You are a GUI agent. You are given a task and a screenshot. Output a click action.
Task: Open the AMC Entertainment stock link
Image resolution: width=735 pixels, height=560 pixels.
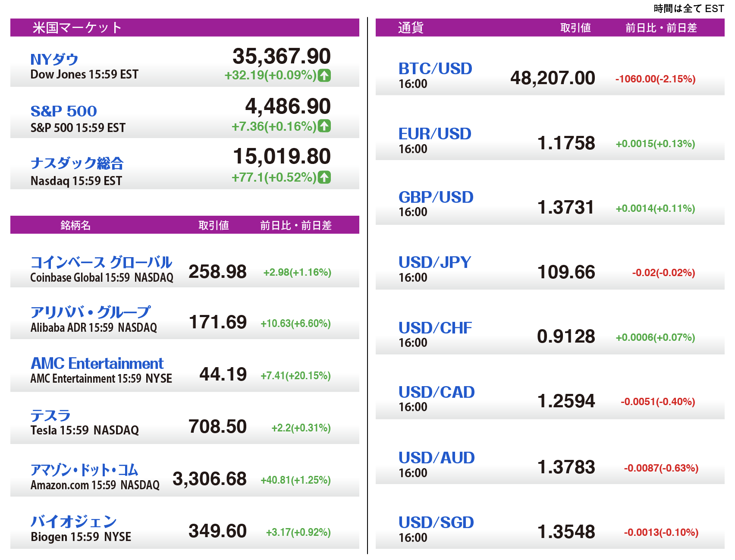click(97, 363)
